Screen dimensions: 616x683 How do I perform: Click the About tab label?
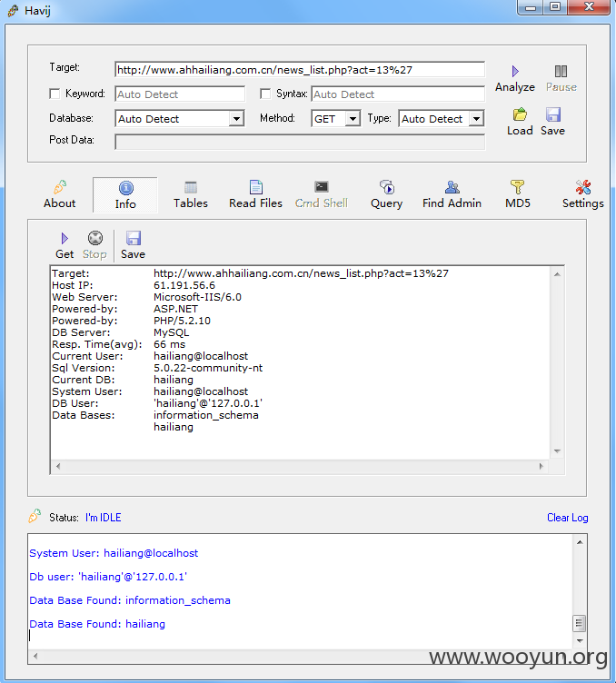(59, 203)
